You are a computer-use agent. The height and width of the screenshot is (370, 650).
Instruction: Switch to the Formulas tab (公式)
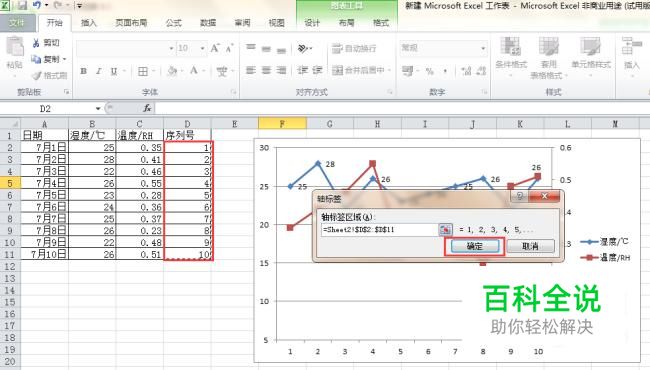174,23
